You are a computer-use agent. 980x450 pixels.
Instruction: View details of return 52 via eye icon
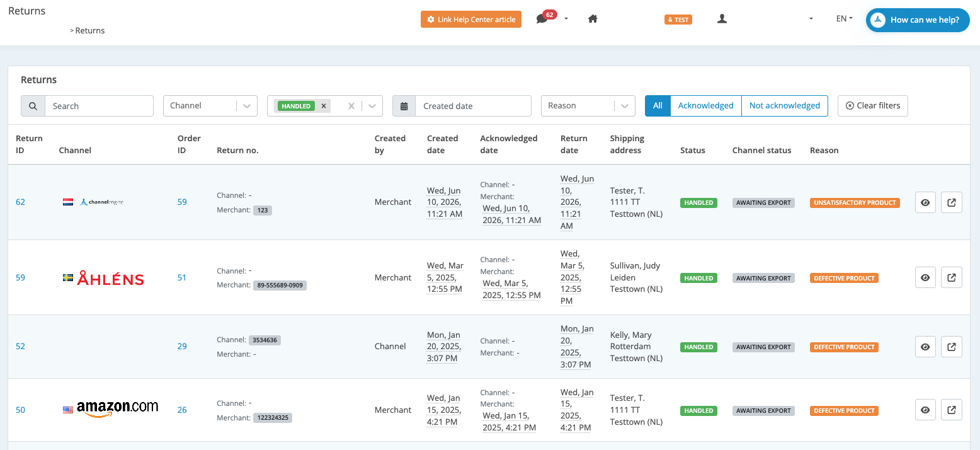click(x=925, y=347)
